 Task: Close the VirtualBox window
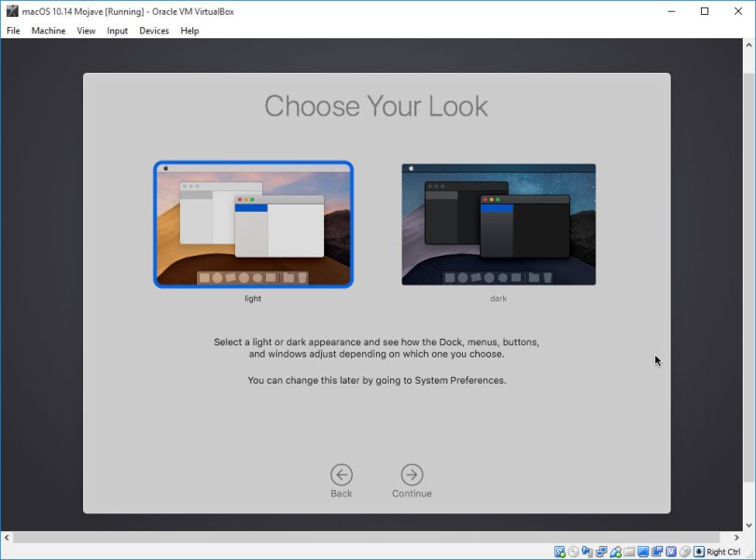(x=738, y=11)
